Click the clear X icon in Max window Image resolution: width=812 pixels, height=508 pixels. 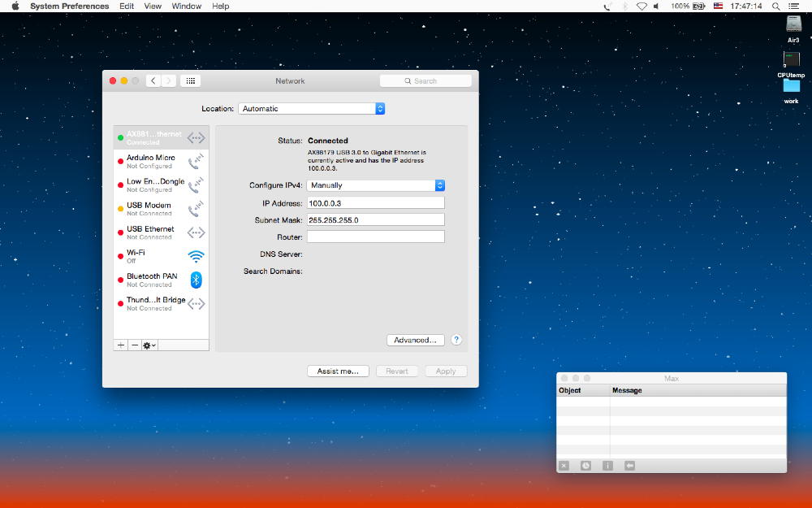[x=564, y=466]
